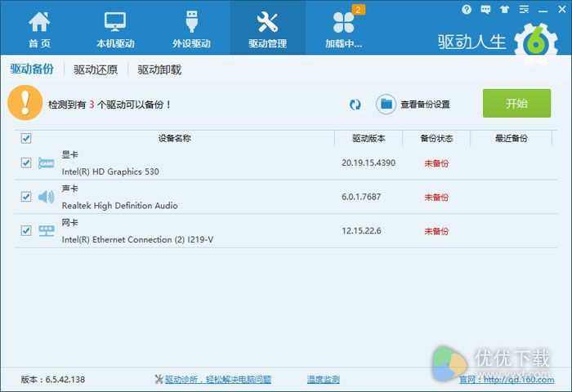The width and height of the screenshot is (572, 392).
Task: Click the green 开始 button
Action: [516, 103]
